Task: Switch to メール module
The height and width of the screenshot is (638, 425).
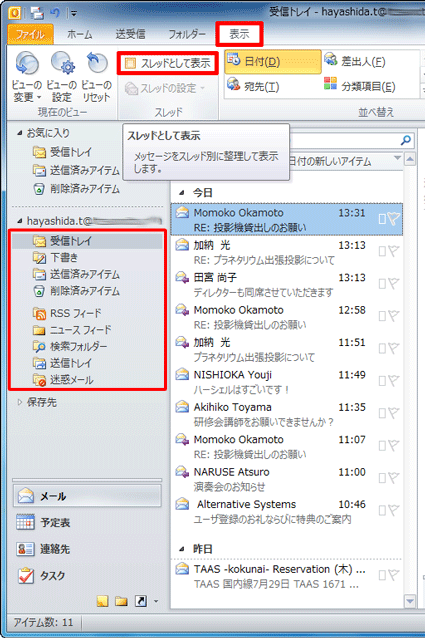Action: 87,496
